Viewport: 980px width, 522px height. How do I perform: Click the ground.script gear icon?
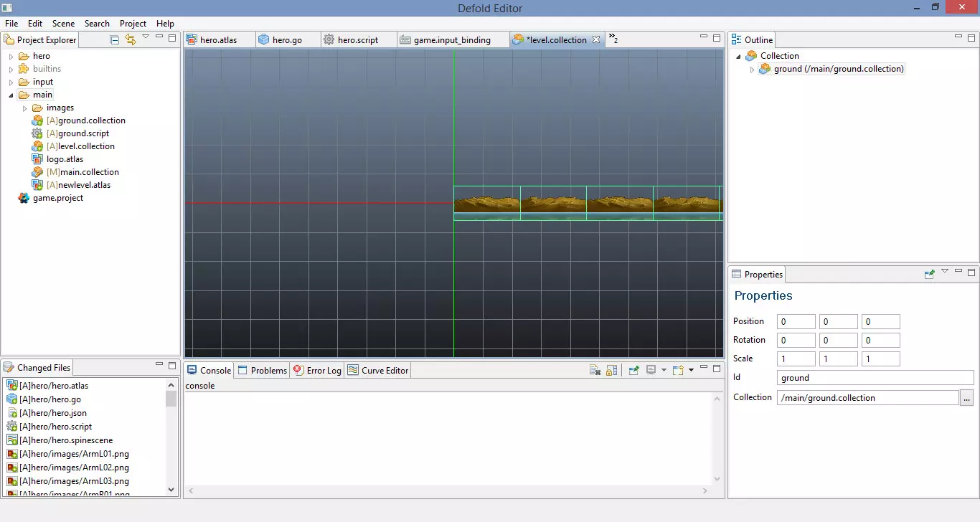[x=37, y=133]
